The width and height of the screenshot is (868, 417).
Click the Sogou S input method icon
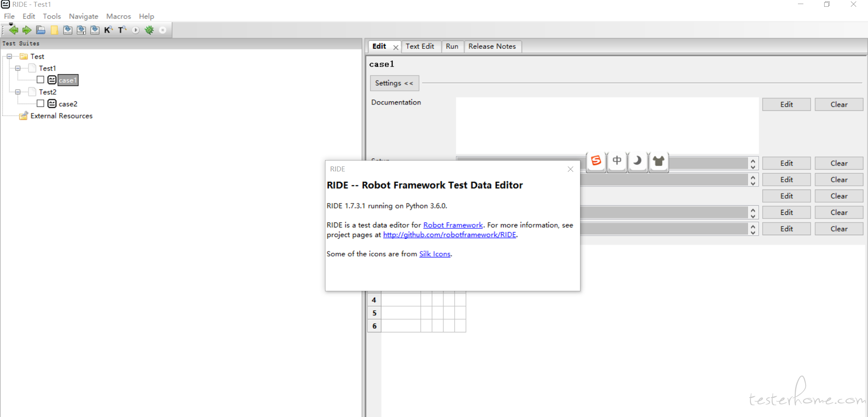596,161
